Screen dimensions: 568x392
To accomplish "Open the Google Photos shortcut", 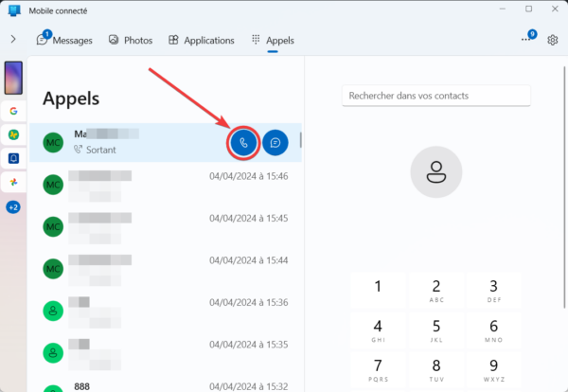I will click(13, 182).
